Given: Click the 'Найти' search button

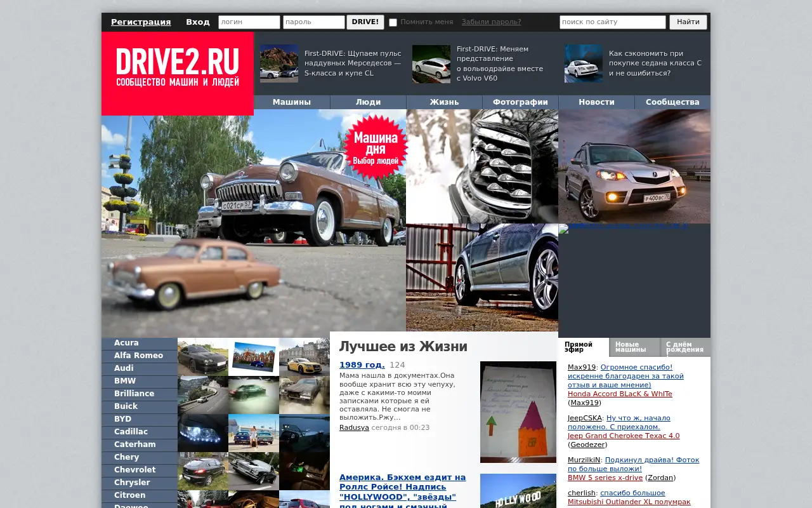Looking at the screenshot, I should coord(688,22).
